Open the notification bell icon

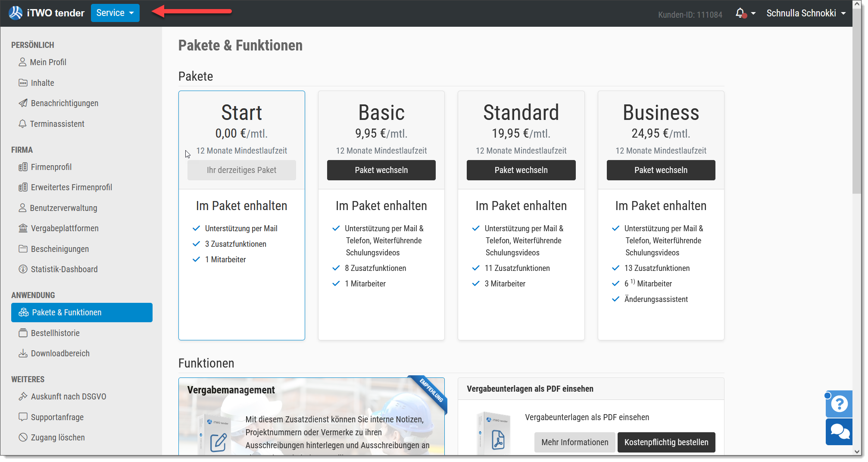click(740, 13)
